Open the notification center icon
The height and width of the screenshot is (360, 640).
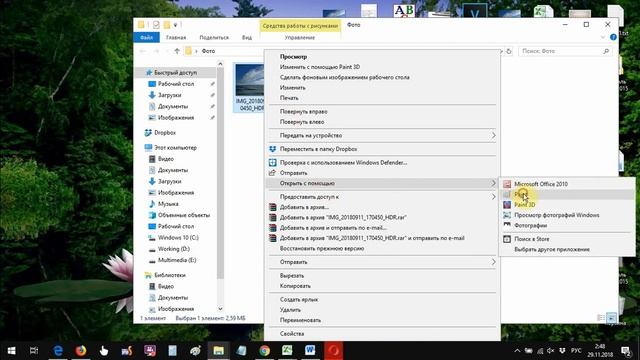tap(626, 351)
